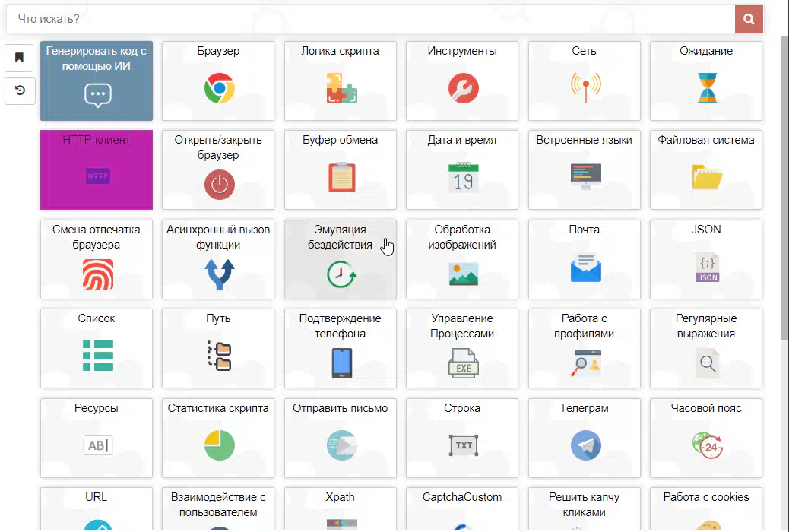The height and width of the screenshot is (532, 789).
Task: Open Буфер обмена clipboard icon
Action: (x=341, y=178)
